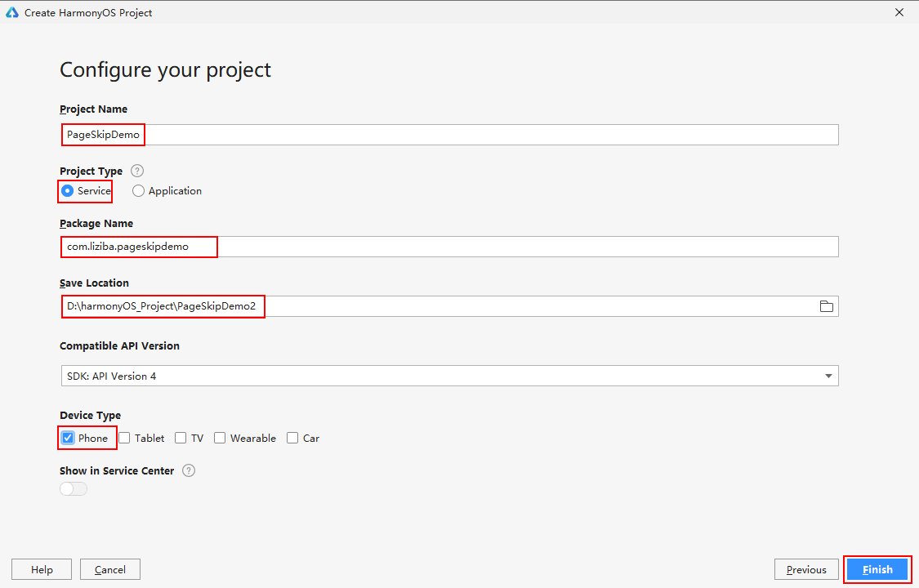Screen dimensions: 919x588
Task: Close the Create HarmonyOS Project dialog
Action: click(x=899, y=12)
